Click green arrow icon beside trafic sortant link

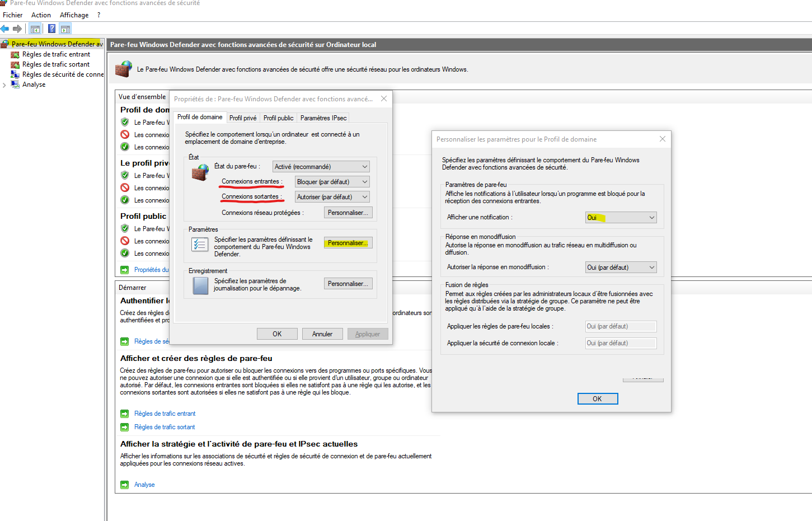tap(124, 427)
